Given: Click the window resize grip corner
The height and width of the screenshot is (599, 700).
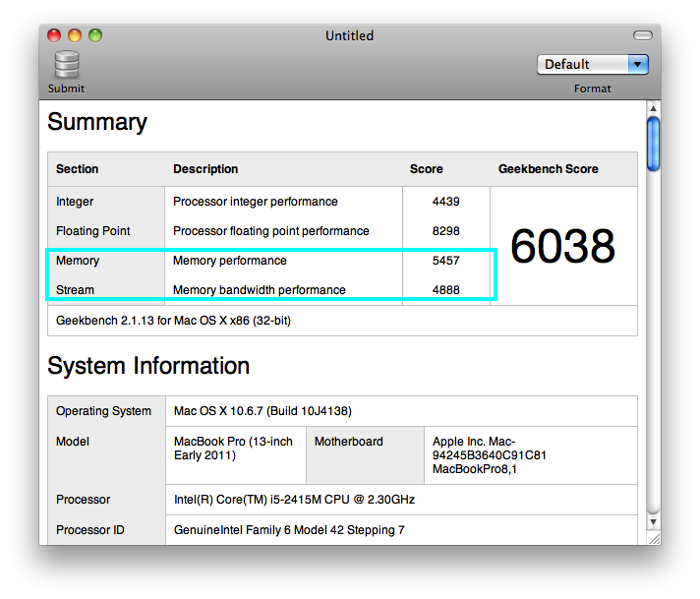Looking at the screenshot, I should tap(655, 539).
